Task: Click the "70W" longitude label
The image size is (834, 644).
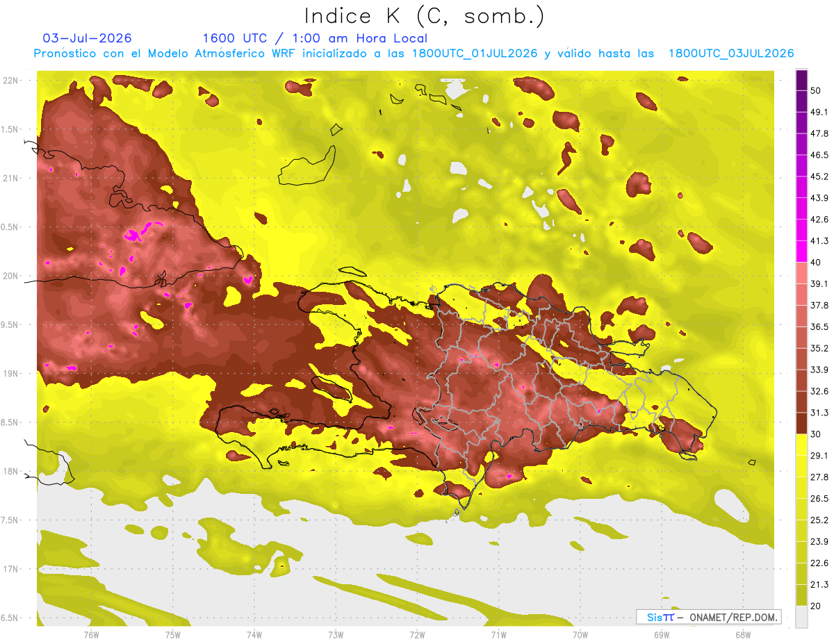Action: click(x=580, y=635)
